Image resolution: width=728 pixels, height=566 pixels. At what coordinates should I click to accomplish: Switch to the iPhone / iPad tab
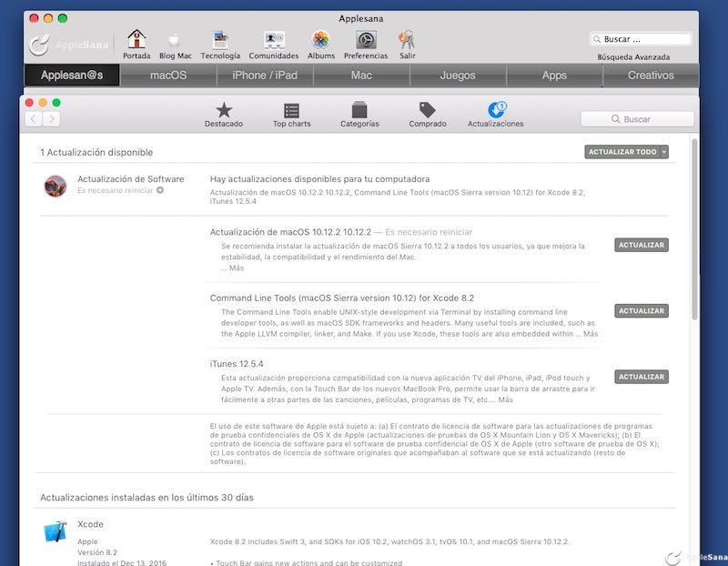click(265, 76)
